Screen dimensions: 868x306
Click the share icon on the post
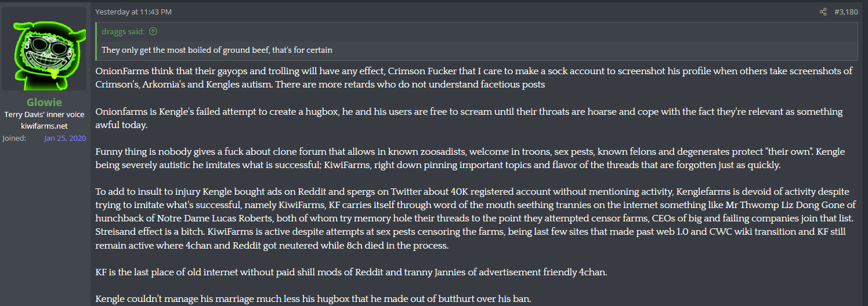point(823,12)
